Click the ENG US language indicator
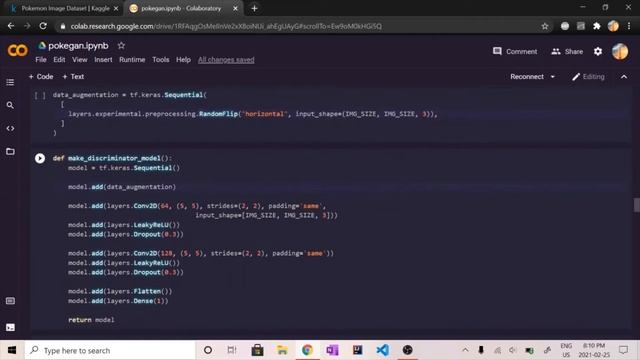The width and height of the screenshot is (640, 360). click(x=566, y=350)
